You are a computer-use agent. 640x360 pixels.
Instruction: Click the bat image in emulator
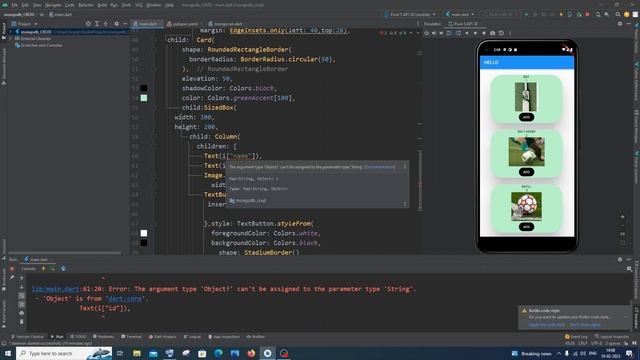[x=526, y=97]
